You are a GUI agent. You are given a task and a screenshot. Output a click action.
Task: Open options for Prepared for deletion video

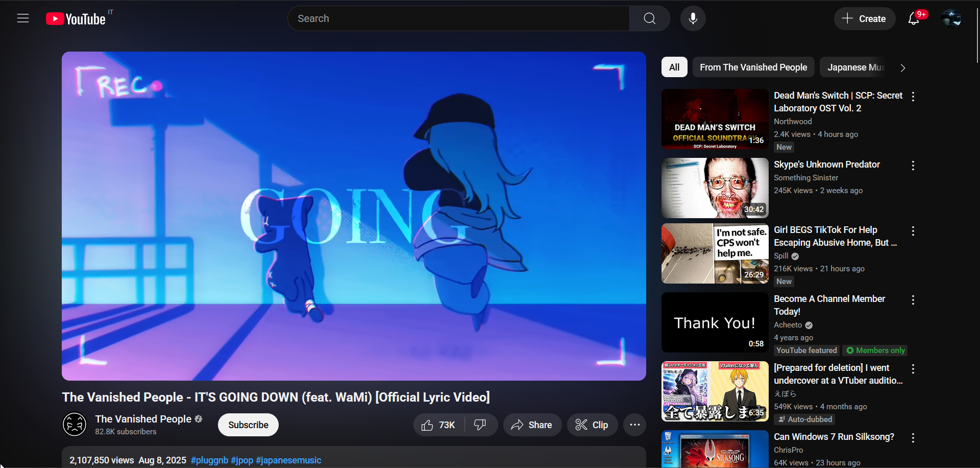click(x=913, y=369)
